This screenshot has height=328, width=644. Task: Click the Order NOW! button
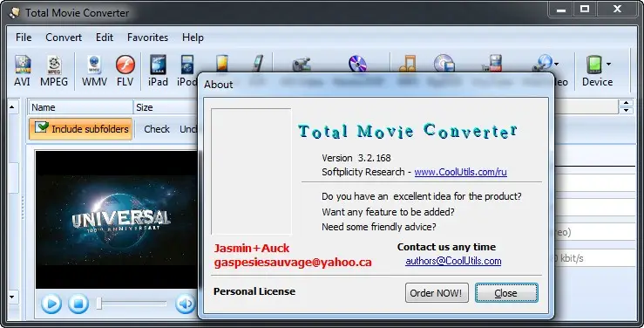click(x=437, y=293)
